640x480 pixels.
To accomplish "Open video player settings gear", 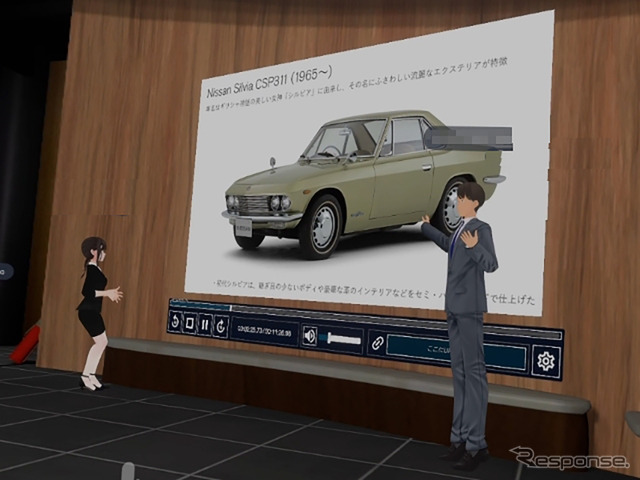I will click(x=547, y=361).
